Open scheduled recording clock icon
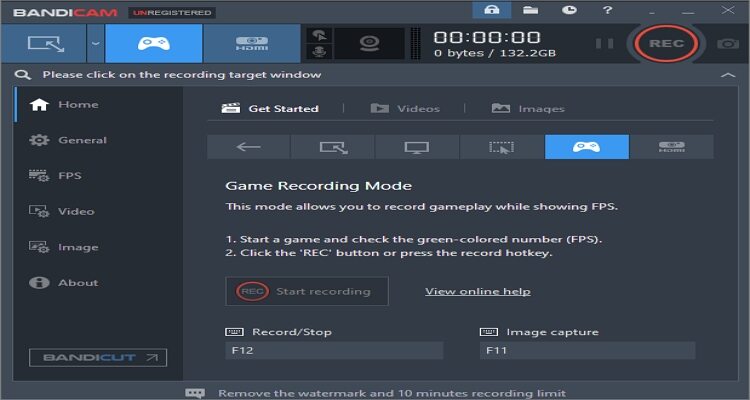Image resolution: width=750 pixels, height=400 pixels. (569, 10)
